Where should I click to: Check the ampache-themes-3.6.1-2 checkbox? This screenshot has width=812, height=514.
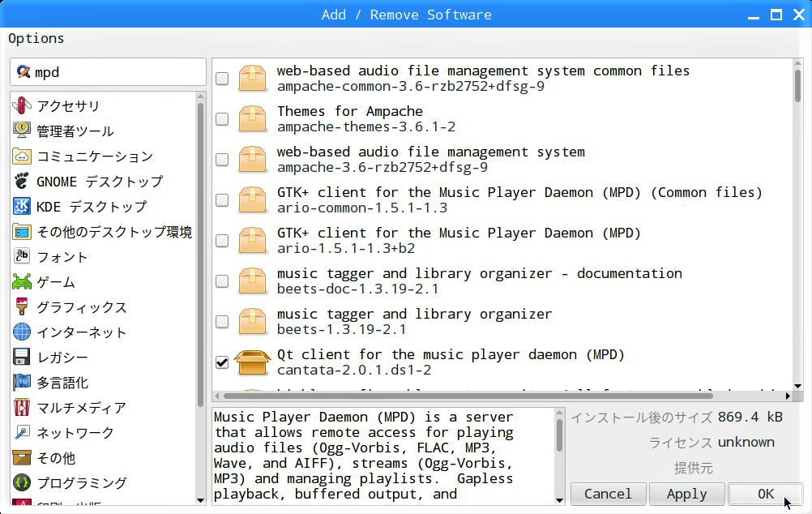point(222,118)
